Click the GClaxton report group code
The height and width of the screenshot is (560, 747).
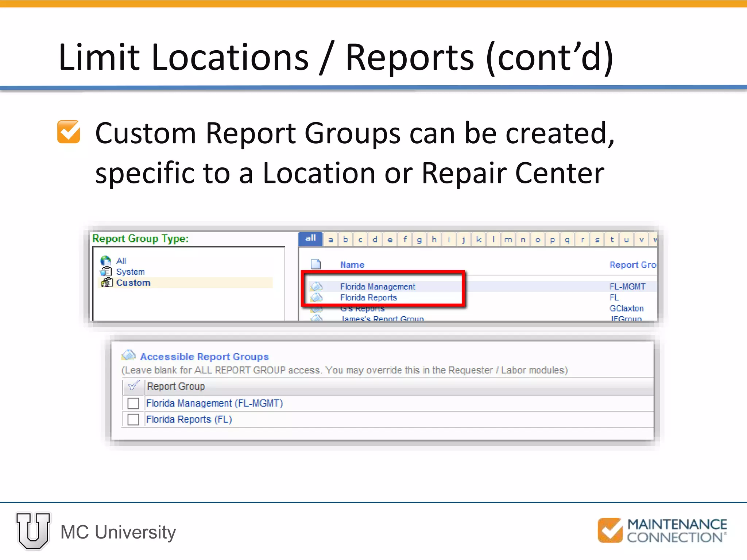click(x=627, y=308)
